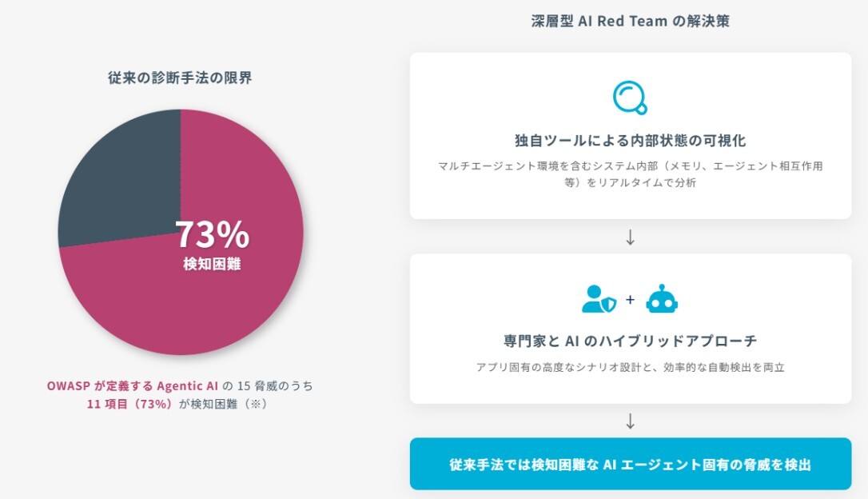Click the down arrow below the visualization card
This screenshot has width=868, height=499.
coord(630,237)
